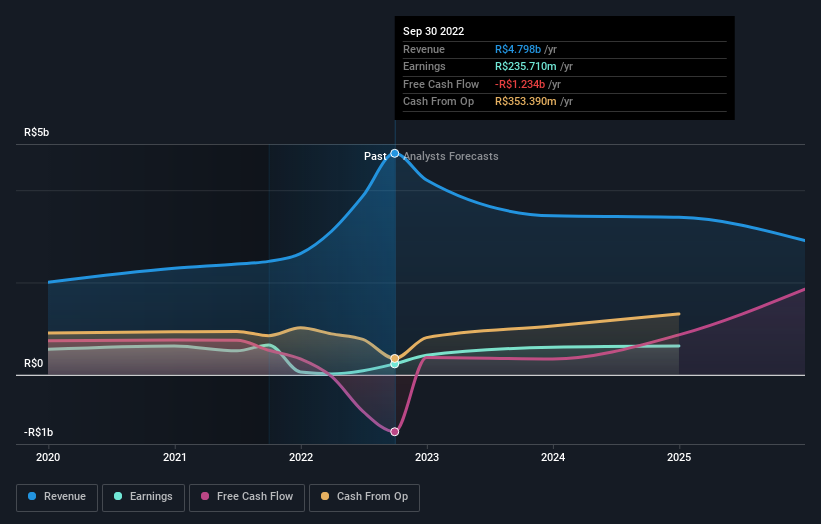The image size is (821, 524).
Task: Click the 2022 x-axis label
Action: tap(301, 457)
